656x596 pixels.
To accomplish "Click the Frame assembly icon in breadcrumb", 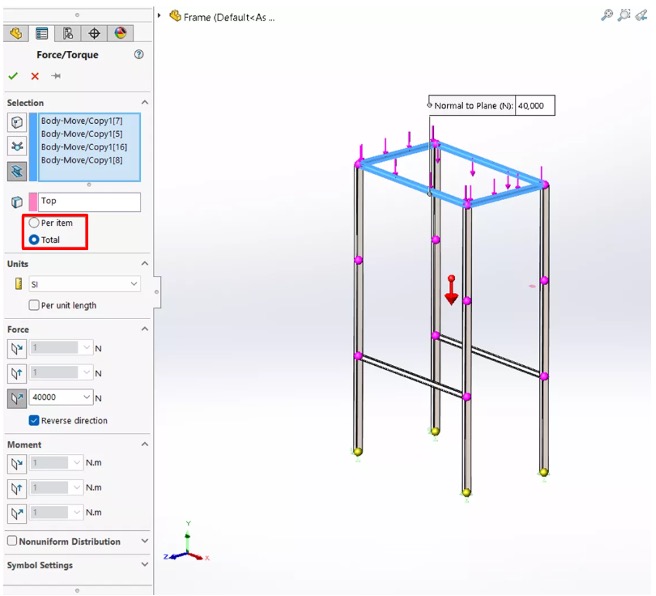I will pos(175,16).
